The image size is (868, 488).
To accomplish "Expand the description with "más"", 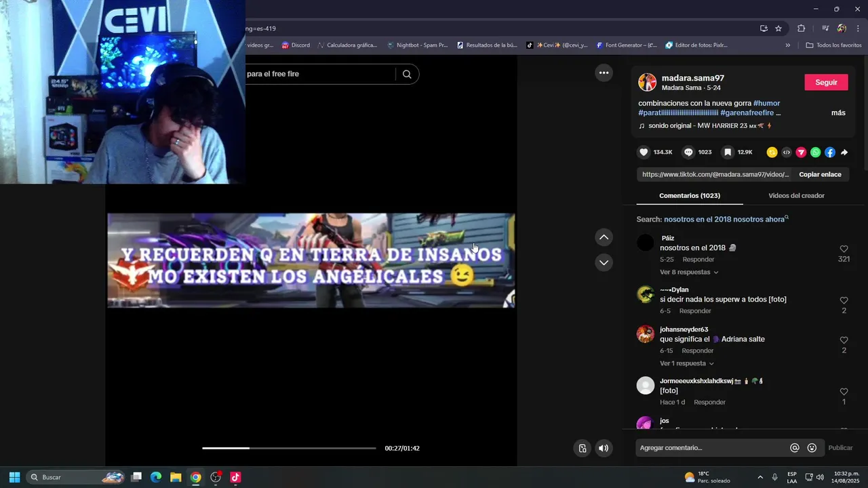I will 838,113.
